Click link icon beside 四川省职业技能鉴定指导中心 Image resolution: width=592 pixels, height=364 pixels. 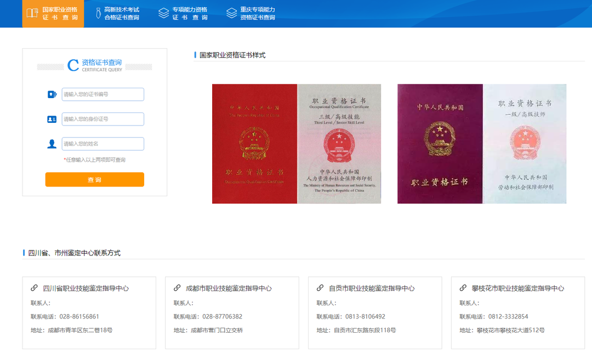tap(35, 288)
